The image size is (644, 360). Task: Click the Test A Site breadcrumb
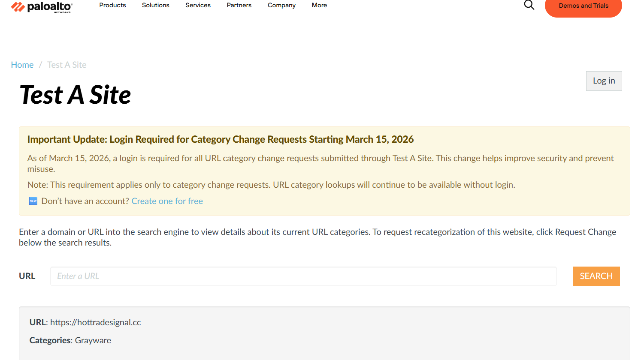coord(67,65)
